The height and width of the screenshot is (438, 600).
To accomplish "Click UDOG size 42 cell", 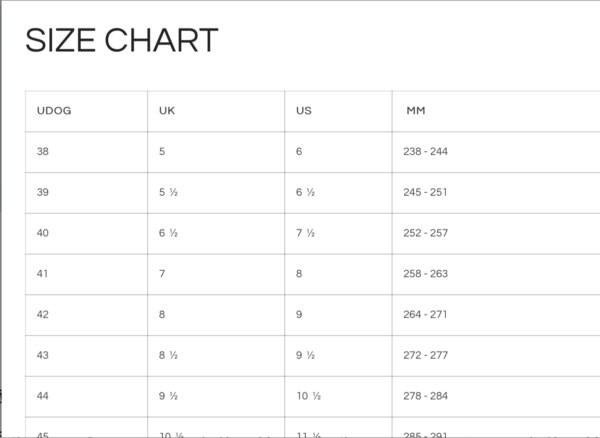I will [42, 314].
